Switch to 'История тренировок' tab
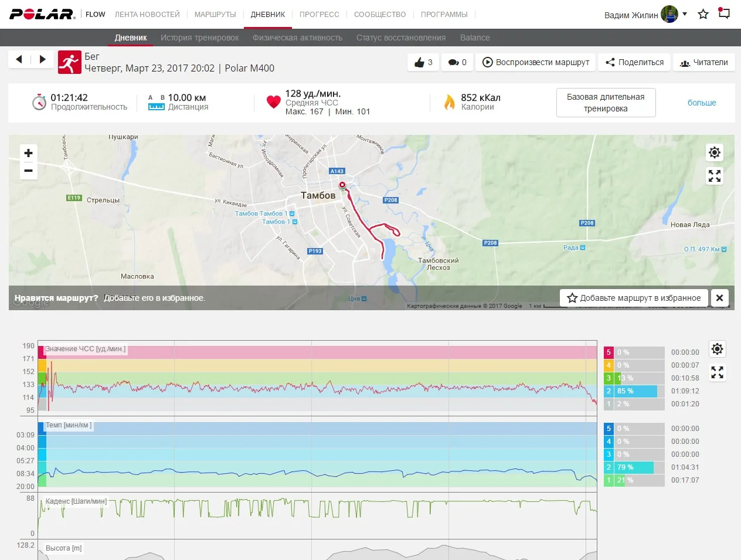Screen dimensions: 741x560 (199, 38)
